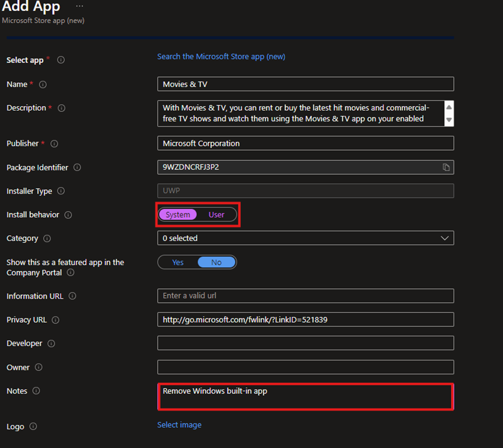The width and height of the screenshot is (503, 448).
Task: Open Search the Microsoft Store app link
Action: pos(221,56)
